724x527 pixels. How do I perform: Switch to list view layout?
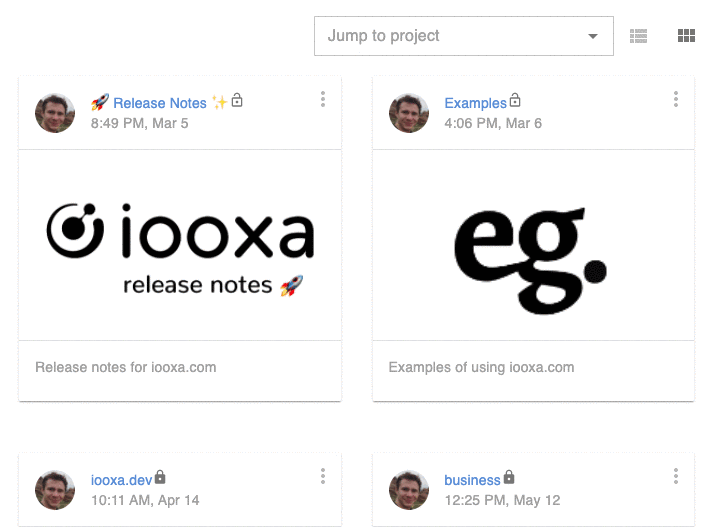[x=638, y=36]
